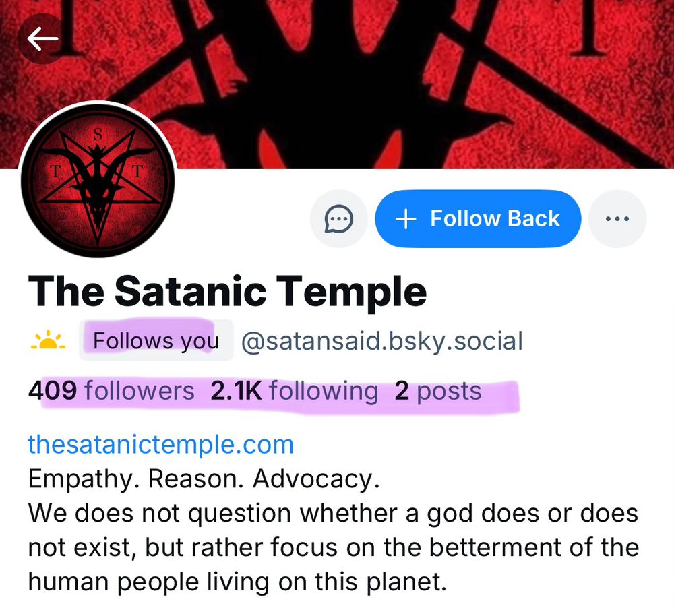Open the 2 posts view

437,390
